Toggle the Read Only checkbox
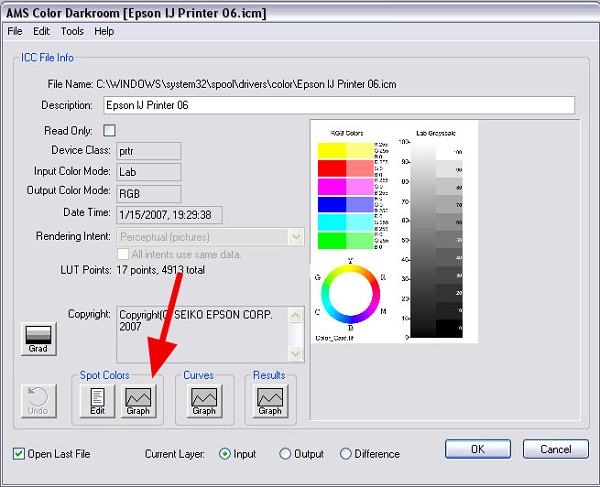 coord(109,130)
